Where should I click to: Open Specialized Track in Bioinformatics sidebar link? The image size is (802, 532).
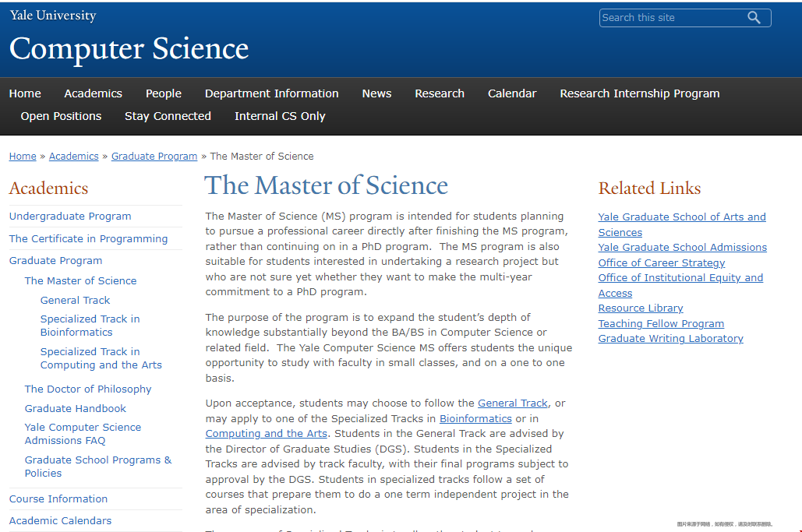90,326
